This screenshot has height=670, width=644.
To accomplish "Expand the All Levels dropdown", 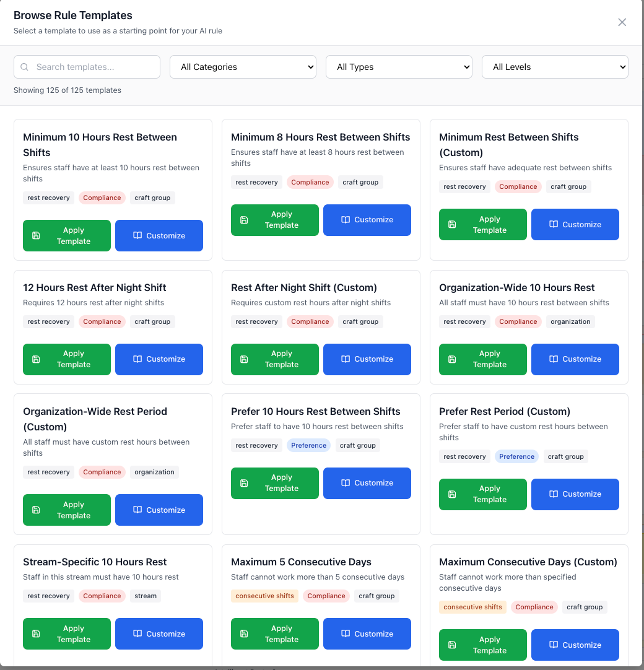I will coord(555,67).
